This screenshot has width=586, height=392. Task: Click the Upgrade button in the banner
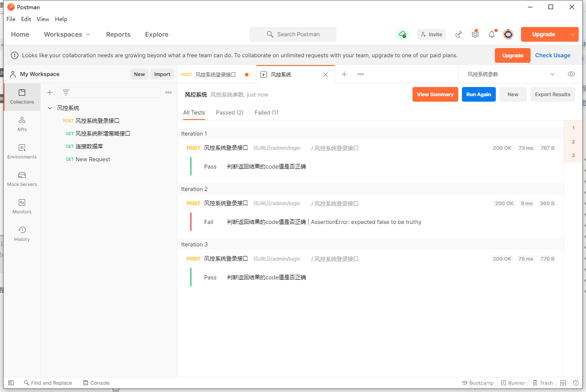[x=513, y=55]
